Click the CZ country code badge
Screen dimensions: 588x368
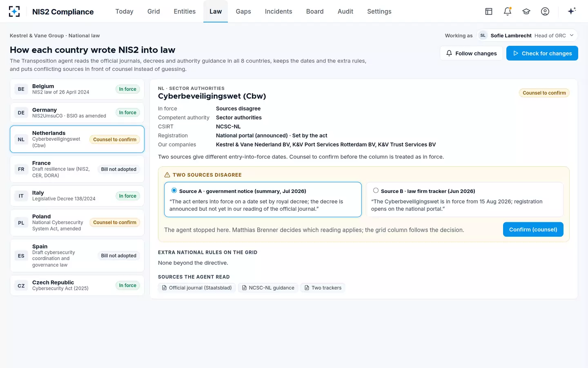pyautogui.click(x=21, y=286)
